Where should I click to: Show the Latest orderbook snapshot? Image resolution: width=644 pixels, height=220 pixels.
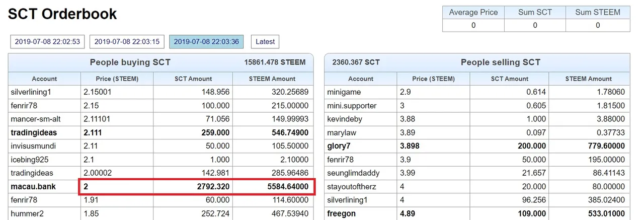point(265,42)
